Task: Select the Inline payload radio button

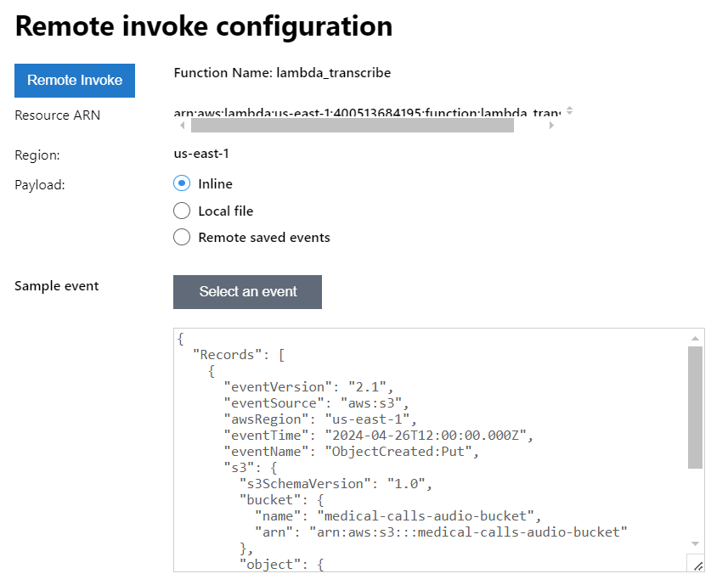Action: tap(181, 183)
